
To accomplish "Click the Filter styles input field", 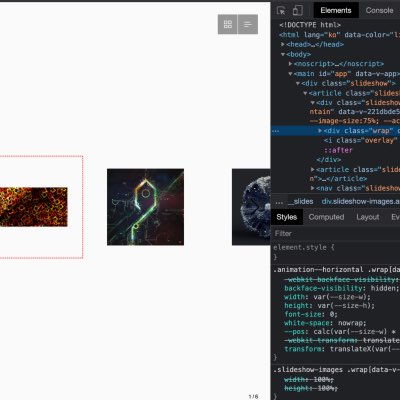I will pos(335,233).
